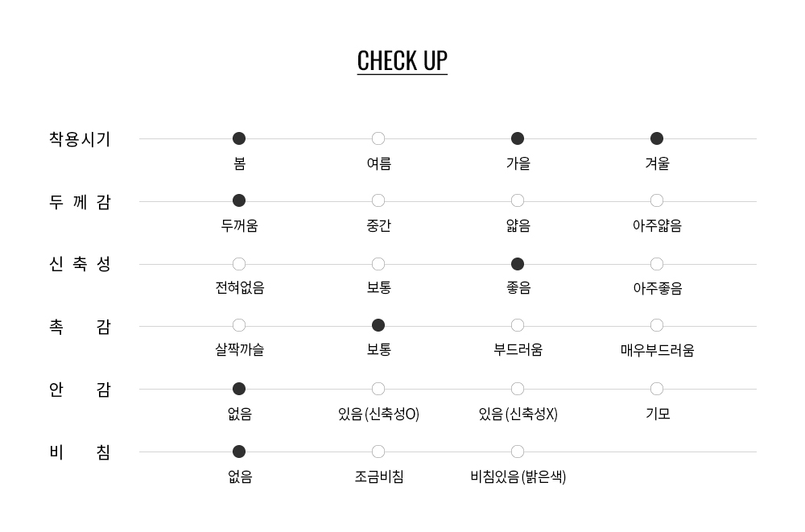This screenshot has height=532, width=805.
Task: Select the 얇음 thickness dot
Action: click(x=518, y=200)
